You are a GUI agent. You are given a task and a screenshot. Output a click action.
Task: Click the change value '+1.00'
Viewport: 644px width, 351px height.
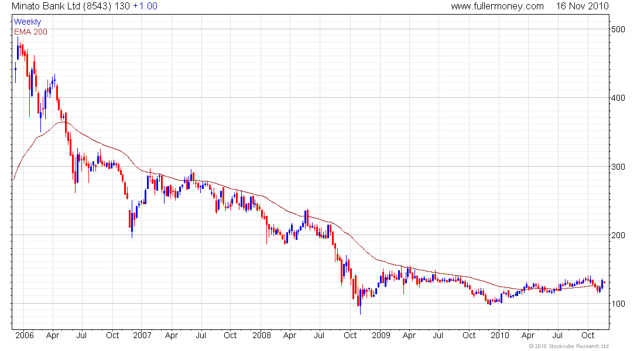[145, 6]
